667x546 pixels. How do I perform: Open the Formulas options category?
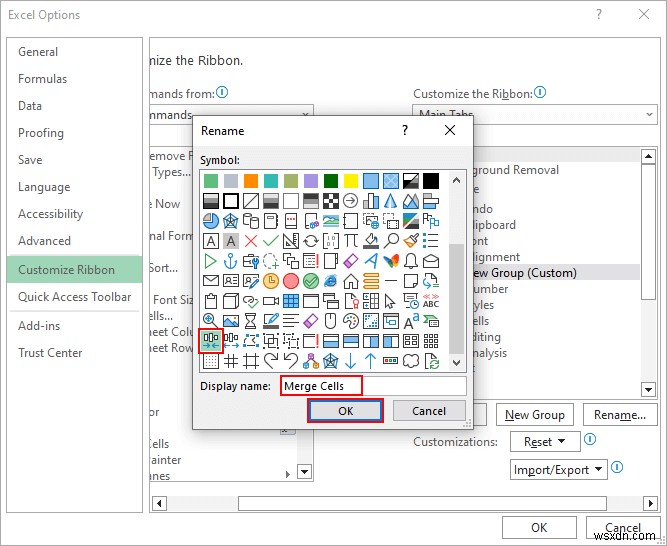pos(43,79)
